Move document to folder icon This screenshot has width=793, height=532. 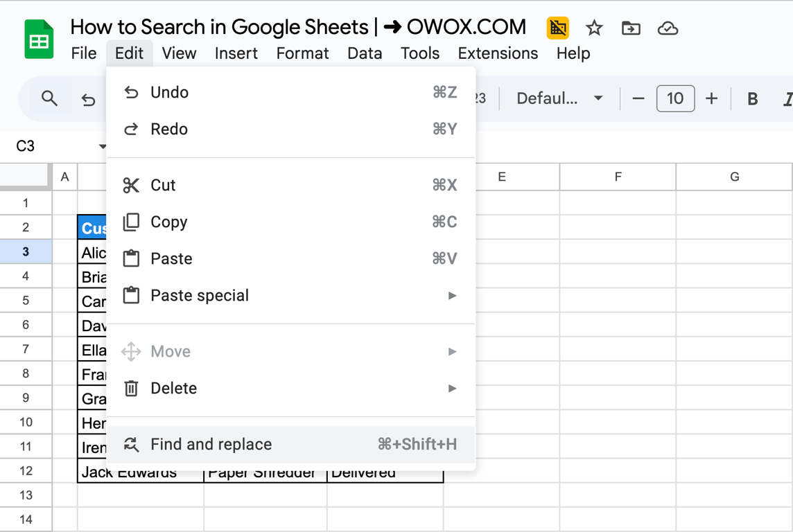pyautogui.click(x=631, y=28)
